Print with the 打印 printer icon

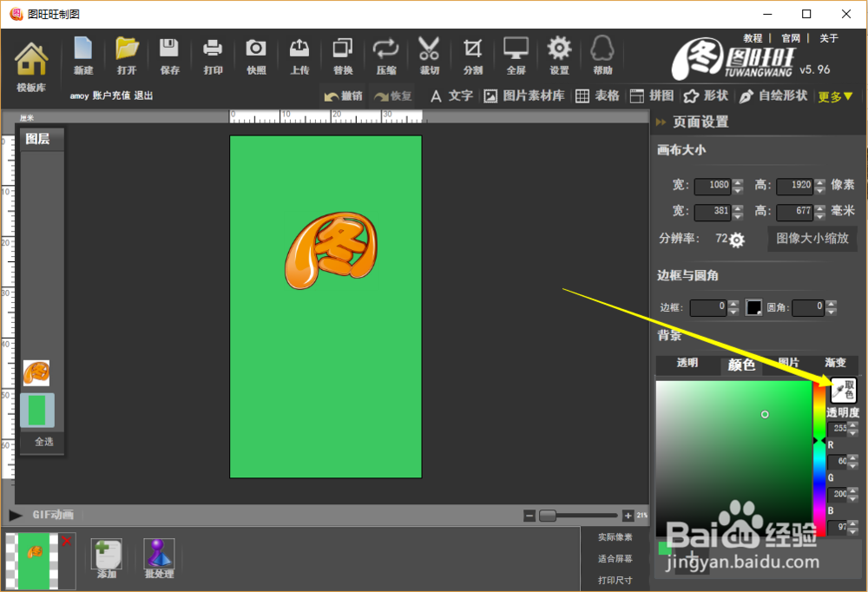[x=213, y=56]
